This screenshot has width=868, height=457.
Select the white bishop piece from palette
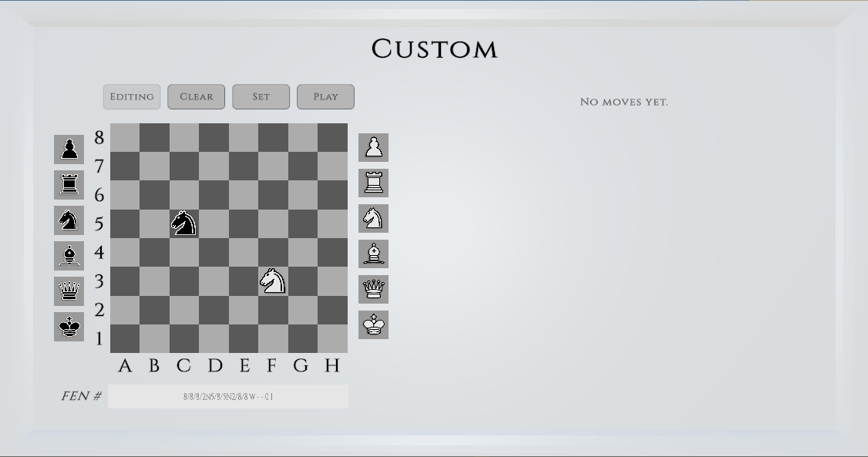pyautogui.click(x=374, y=254)
